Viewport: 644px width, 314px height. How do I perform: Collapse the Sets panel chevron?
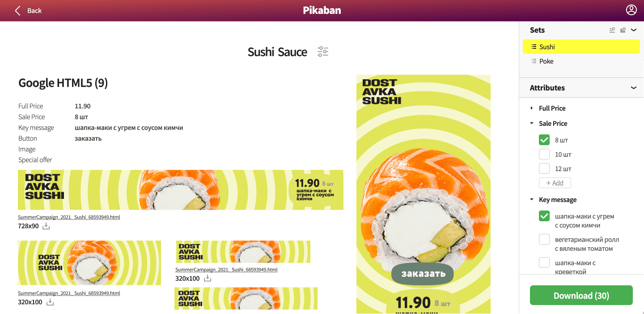pyautogui.click(x=633, y=30)
